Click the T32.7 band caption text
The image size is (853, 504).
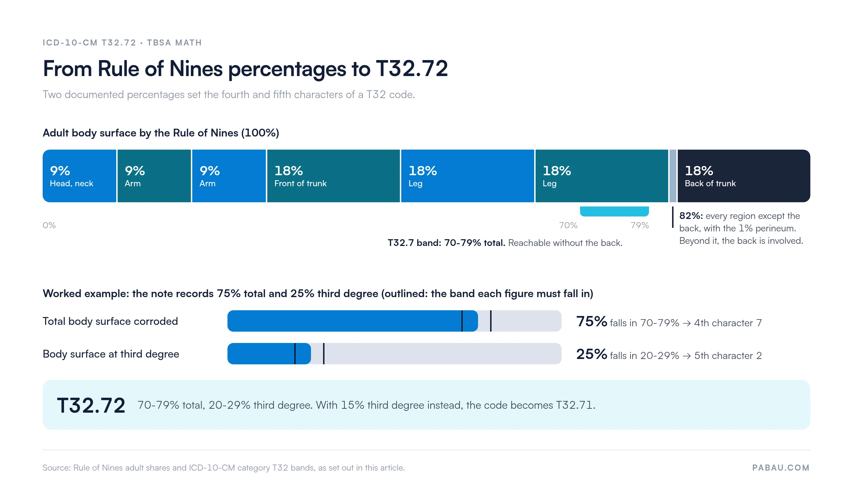point(505,243)
